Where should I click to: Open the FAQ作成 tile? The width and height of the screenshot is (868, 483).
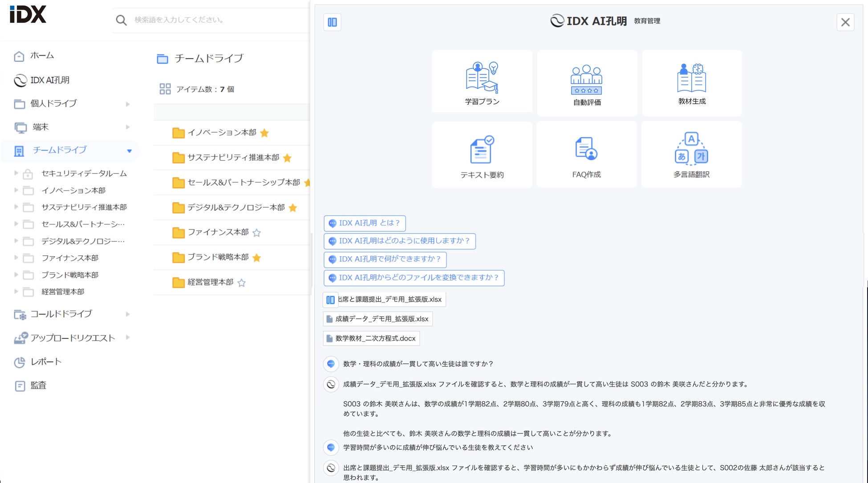pos(586,155)
